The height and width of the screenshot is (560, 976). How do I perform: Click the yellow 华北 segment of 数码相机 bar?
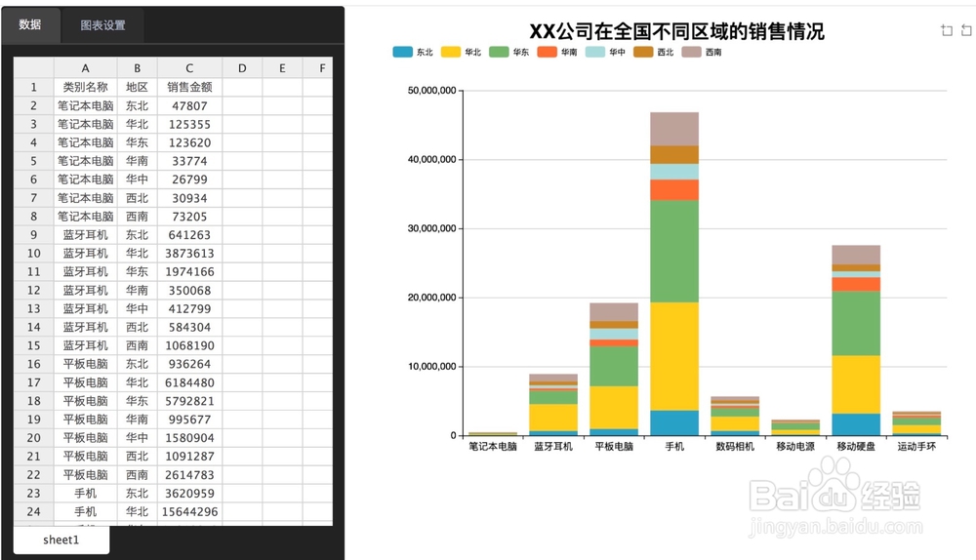coord(735,423)
